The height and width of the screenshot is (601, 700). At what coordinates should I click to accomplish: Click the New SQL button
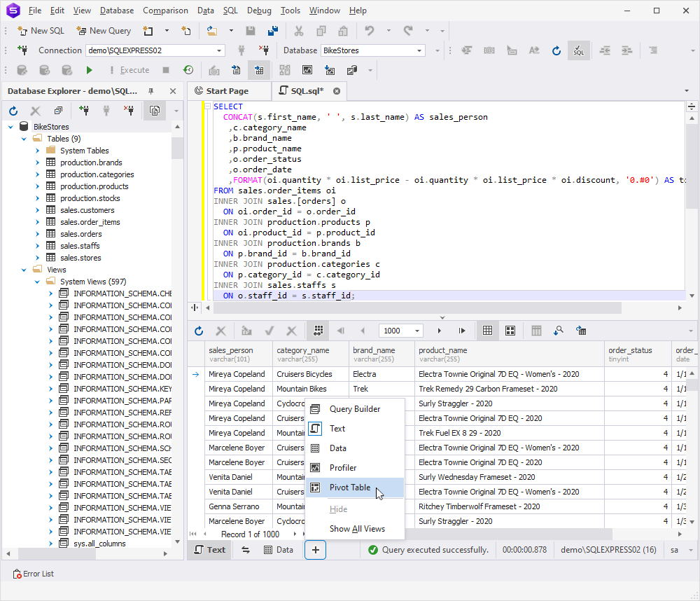(41, 31)
